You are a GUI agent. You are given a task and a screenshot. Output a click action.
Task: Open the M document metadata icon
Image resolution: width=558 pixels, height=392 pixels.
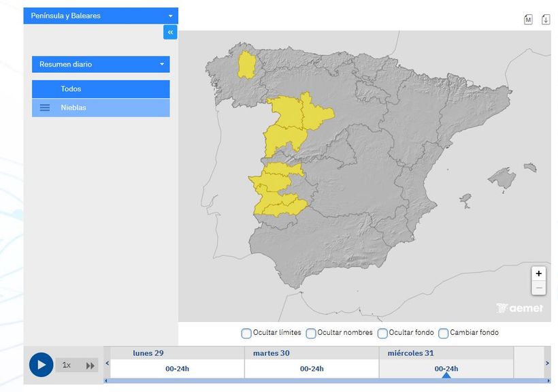click(527, 19)
